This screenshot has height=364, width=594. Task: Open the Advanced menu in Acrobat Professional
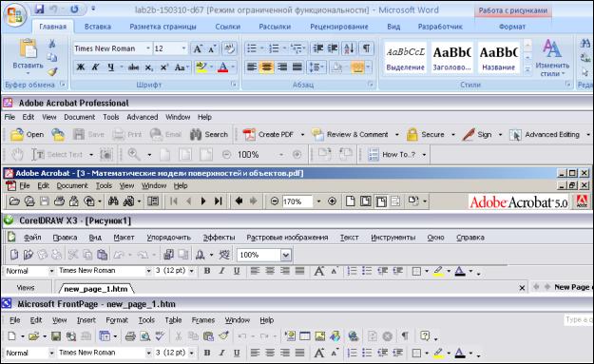click(x=142, y=117)
